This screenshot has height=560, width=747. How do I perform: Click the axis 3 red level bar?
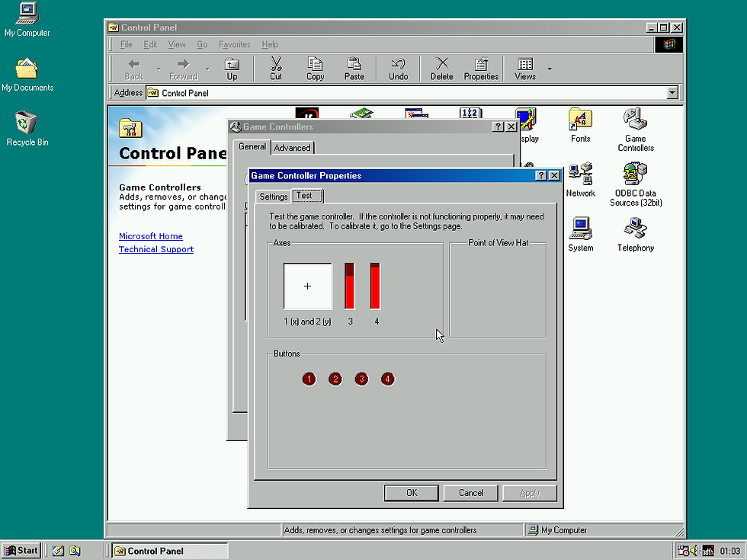point(350,286)
